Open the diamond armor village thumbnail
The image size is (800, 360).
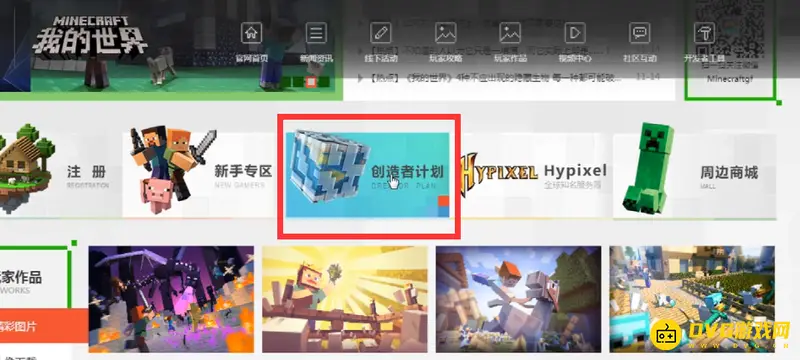tap(692, 299)
